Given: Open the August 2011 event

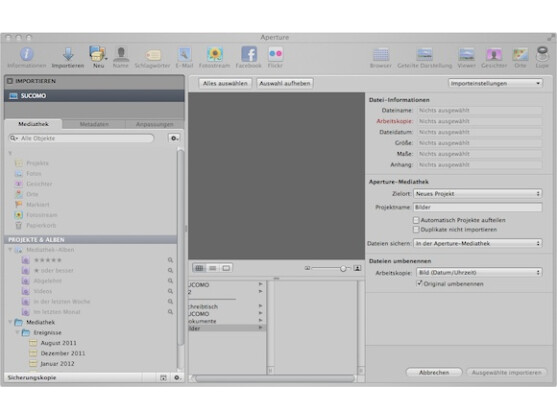Looking at the screenshot, I should 58,343.
